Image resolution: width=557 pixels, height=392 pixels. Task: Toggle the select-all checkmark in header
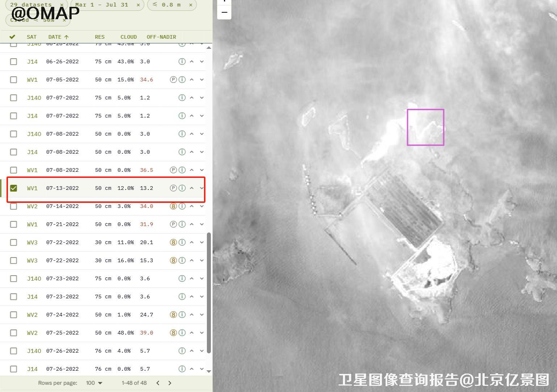pos(12,37)
